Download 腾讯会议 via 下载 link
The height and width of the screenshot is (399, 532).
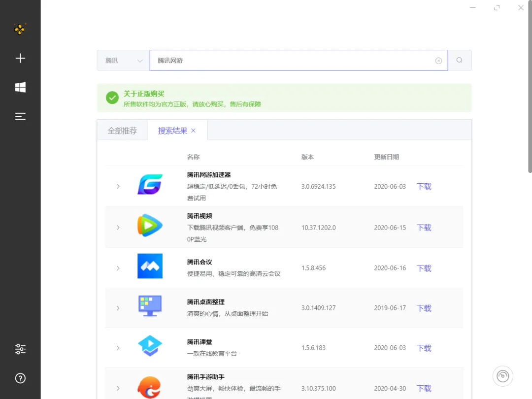tap(424, 268)
